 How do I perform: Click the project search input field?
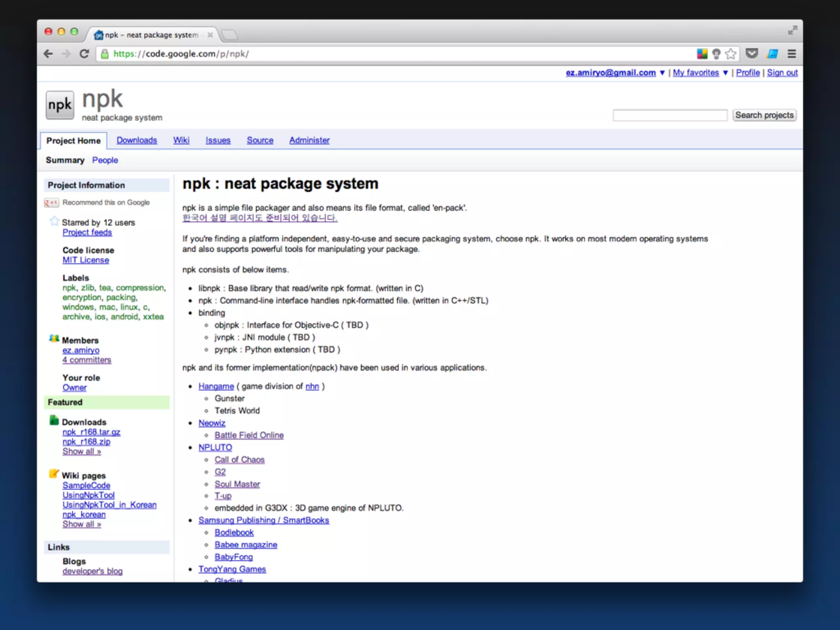(669, 115)
